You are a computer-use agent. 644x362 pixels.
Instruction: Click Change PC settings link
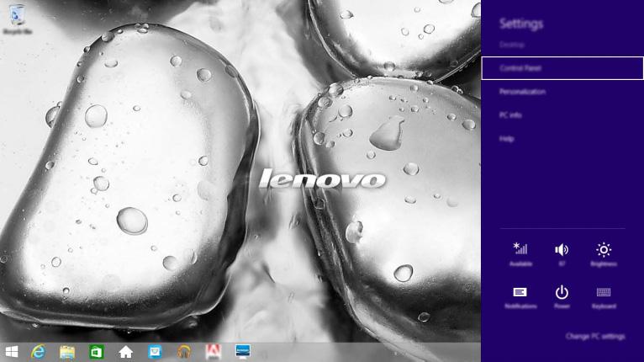(595, 337)
